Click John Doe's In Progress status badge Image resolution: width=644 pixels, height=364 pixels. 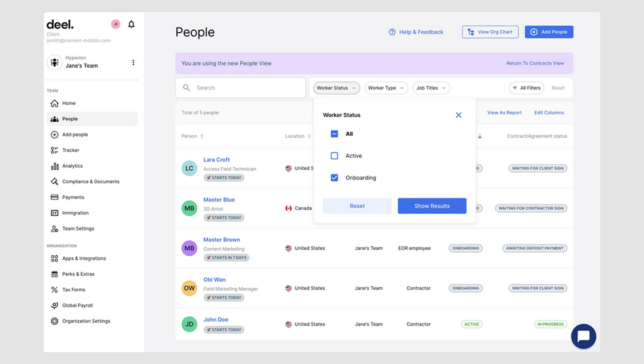pyautogui.click(x=550, y=324)
